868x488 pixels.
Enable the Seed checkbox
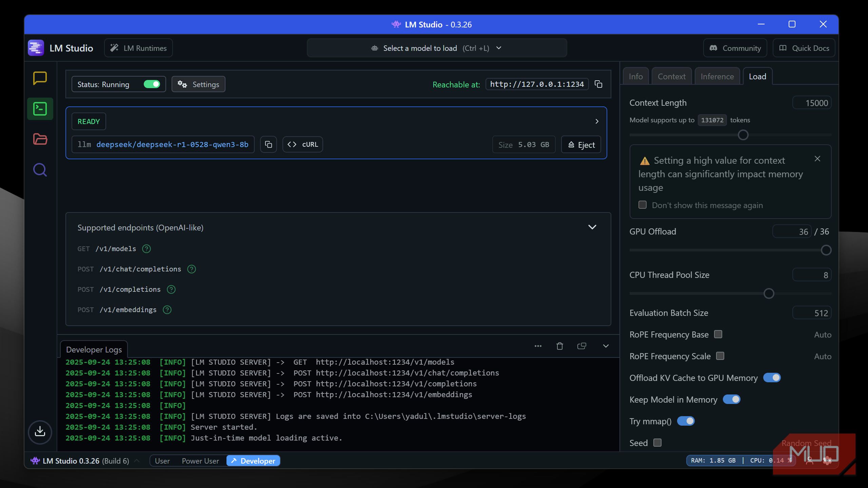[657, 443]
